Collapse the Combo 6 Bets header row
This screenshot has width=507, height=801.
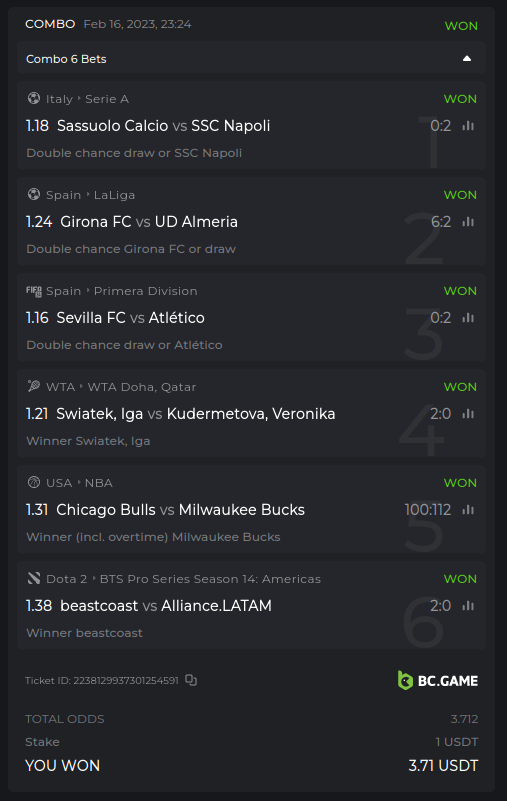point(251,59)
